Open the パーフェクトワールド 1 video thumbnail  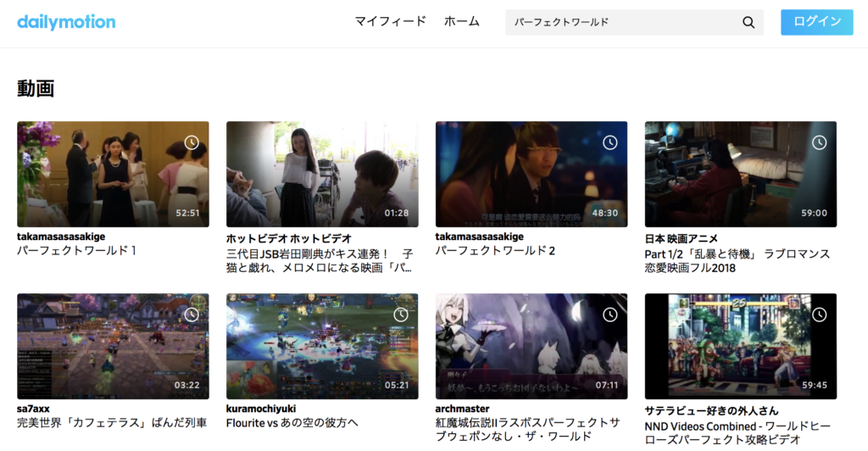tap(113, 174)
